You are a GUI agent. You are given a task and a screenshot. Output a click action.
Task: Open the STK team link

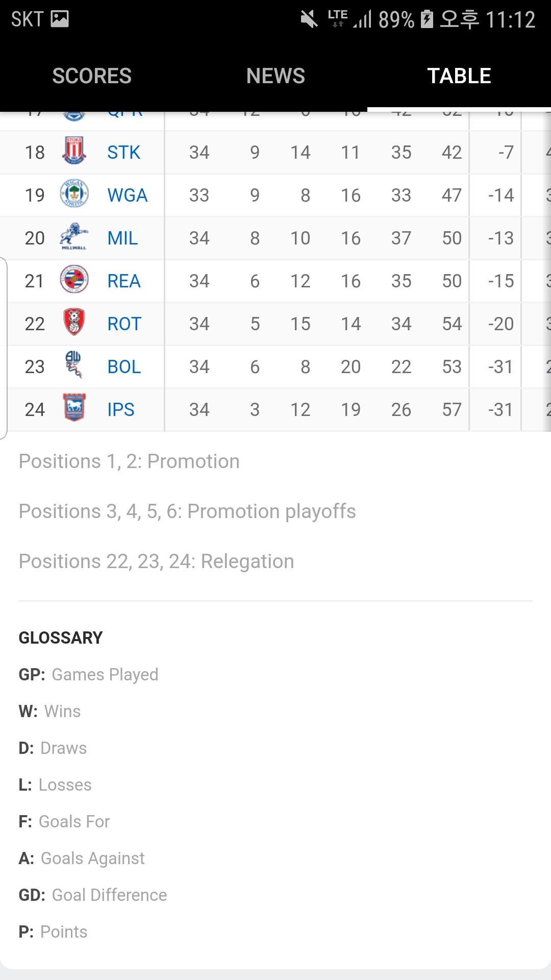click(x=123, y=152)
